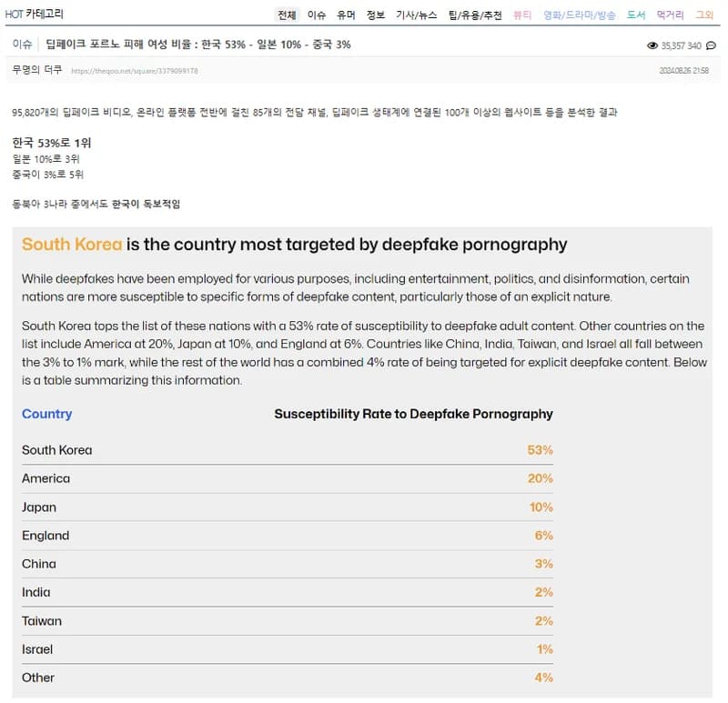Open the 정보 category tab
This screenshot has width=728, height=703.
pyautogui.click(x=376, y=15)
